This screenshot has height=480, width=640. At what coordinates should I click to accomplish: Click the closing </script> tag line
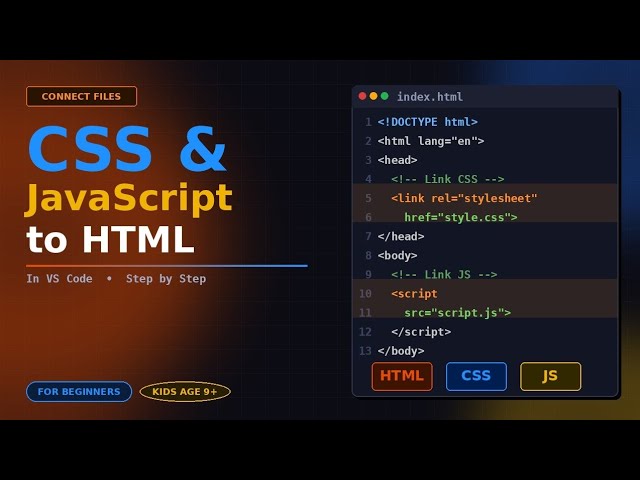(x=421, y=332)
